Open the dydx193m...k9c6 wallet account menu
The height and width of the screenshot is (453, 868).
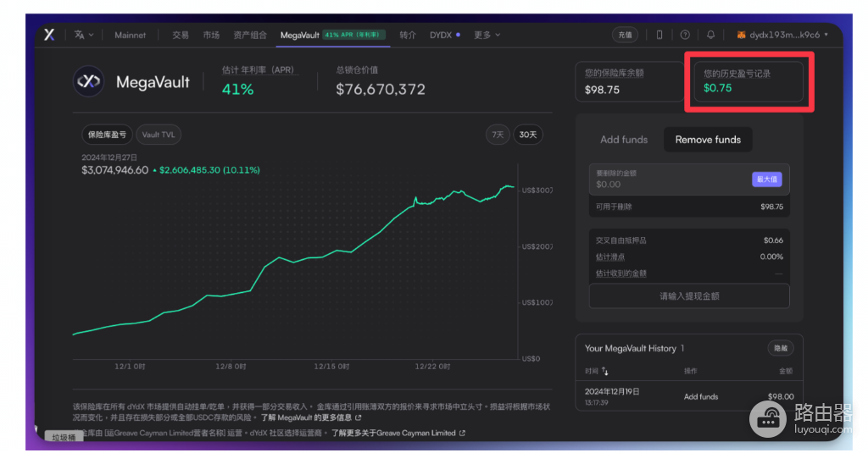point(782,35)
